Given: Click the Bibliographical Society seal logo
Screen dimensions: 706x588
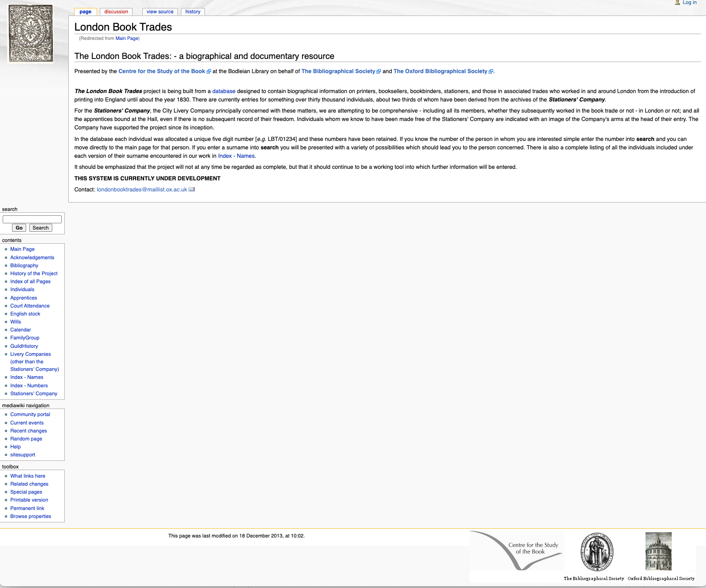Looking at the screenshot, I should pyautogui.click(x=596, y=552).
